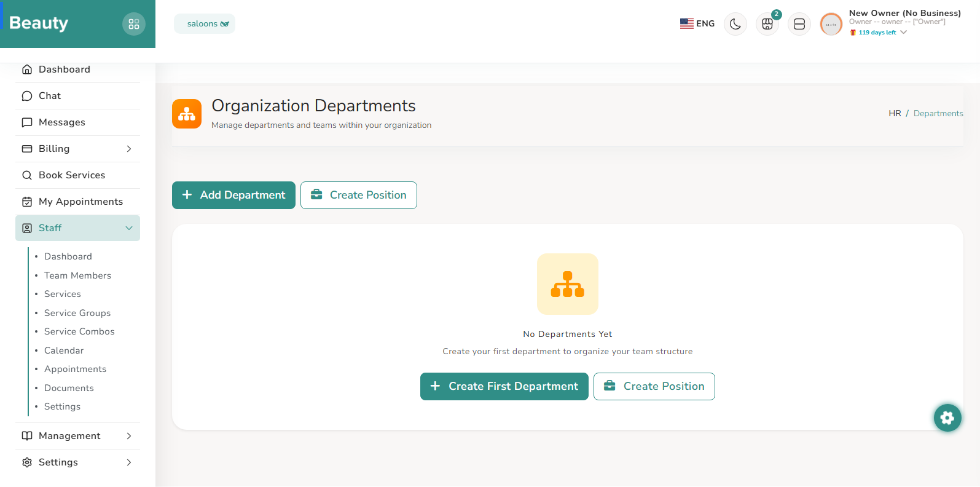
Task: Click the lower Create Position button
Action: tap(654, 386)
